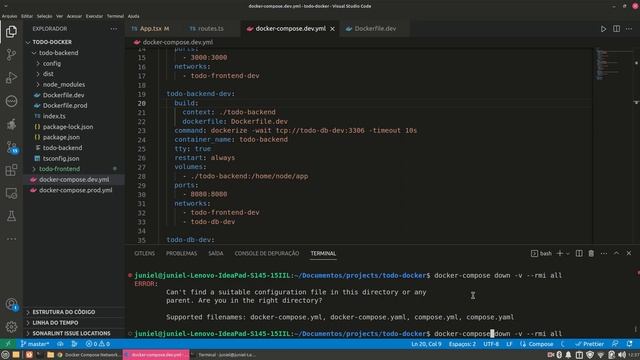
Task: Switch to the PROBLEMAS panel tab
Action: point(181,253)
